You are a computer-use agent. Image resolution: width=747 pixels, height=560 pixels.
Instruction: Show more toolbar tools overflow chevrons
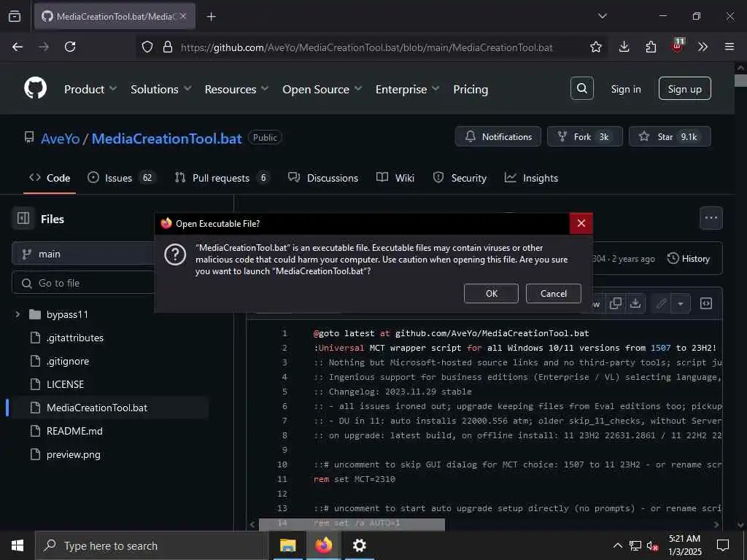[x=703, y=47]
